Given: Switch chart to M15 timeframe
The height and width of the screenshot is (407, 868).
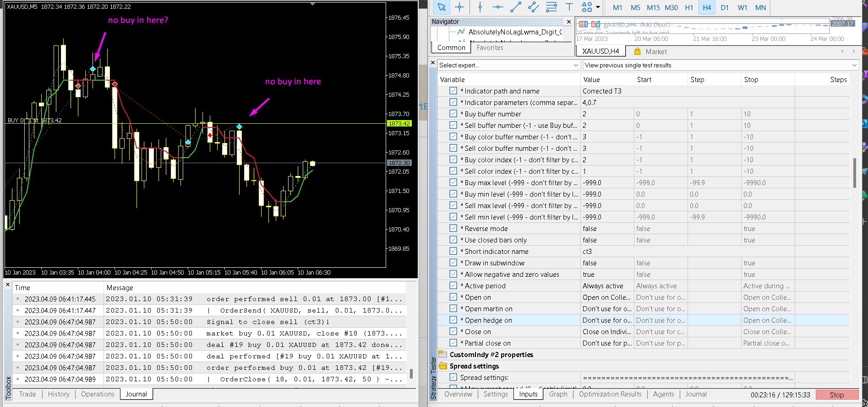Looking at the screenshot, I should [653, 8].
